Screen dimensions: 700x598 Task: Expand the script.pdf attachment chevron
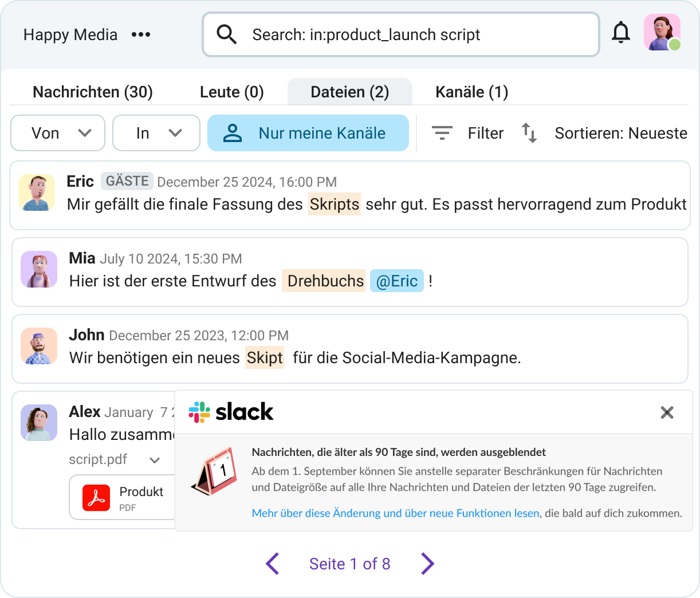155,460
